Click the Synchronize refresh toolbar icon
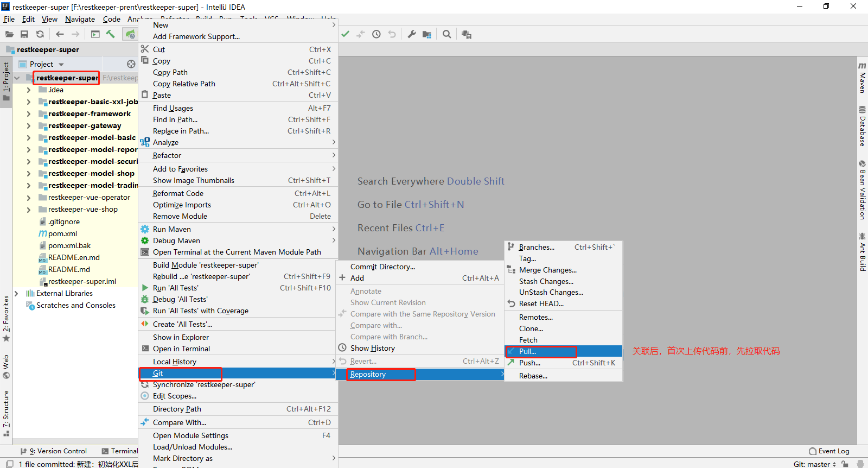 point(40,34)
